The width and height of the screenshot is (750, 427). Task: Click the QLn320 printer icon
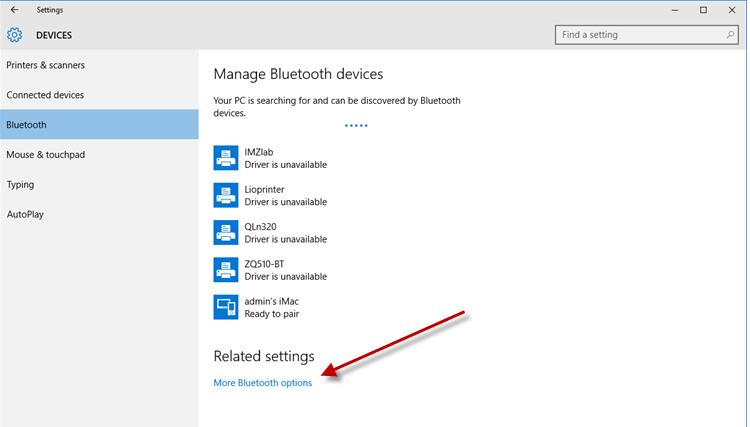point(226,232)
